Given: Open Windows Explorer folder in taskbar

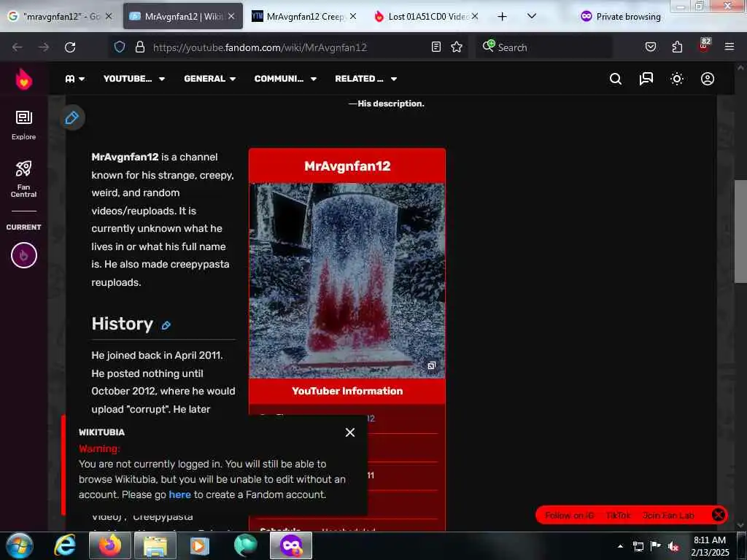Looking at the screenshot, I should click(155, 545).
